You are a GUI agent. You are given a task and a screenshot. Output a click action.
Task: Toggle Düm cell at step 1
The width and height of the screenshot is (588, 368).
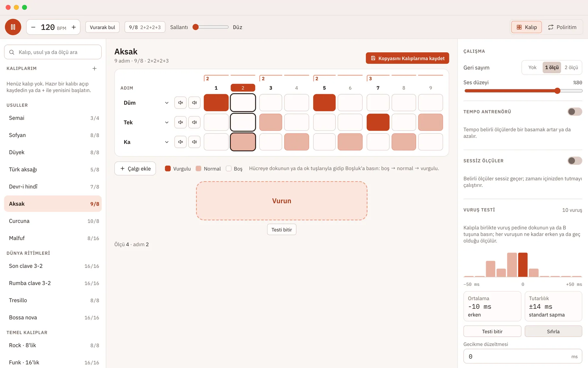tap(216, 103)
